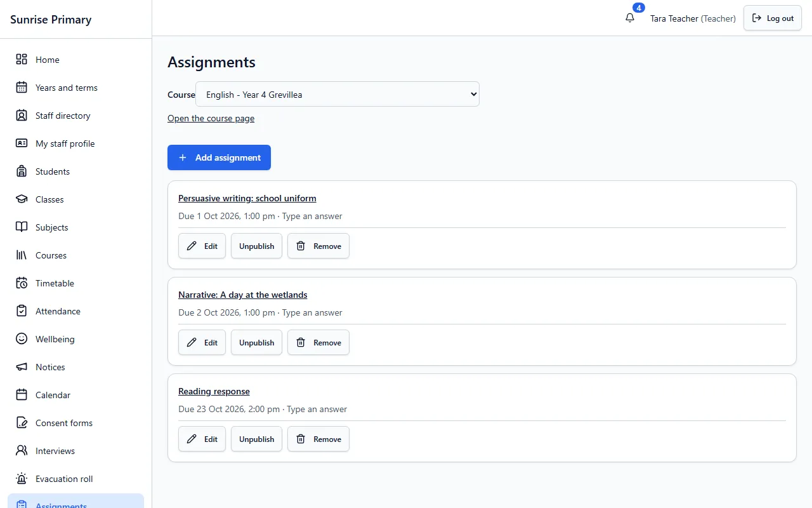Viewport: 812px width, 508px height.
Task: Click the Home dashboard icon in sidebar
Action: [x=22, y=60]
